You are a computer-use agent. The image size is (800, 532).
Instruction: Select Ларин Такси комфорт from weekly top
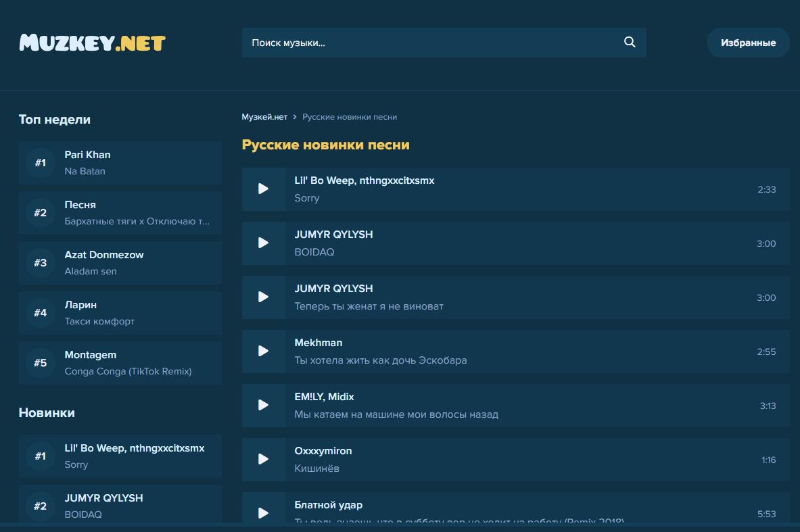point(120,313)
